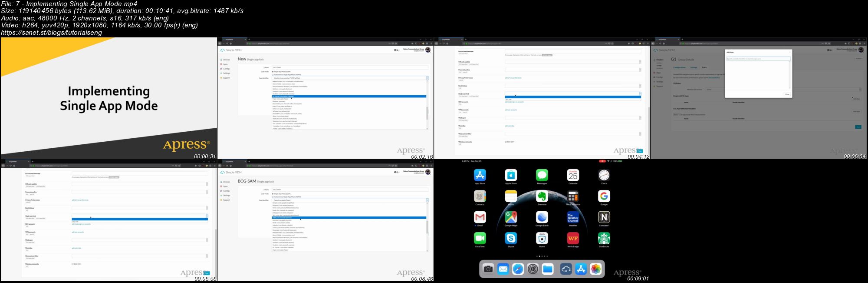
Task: Open the Files folder icon in dock
Action: (548, 269)
